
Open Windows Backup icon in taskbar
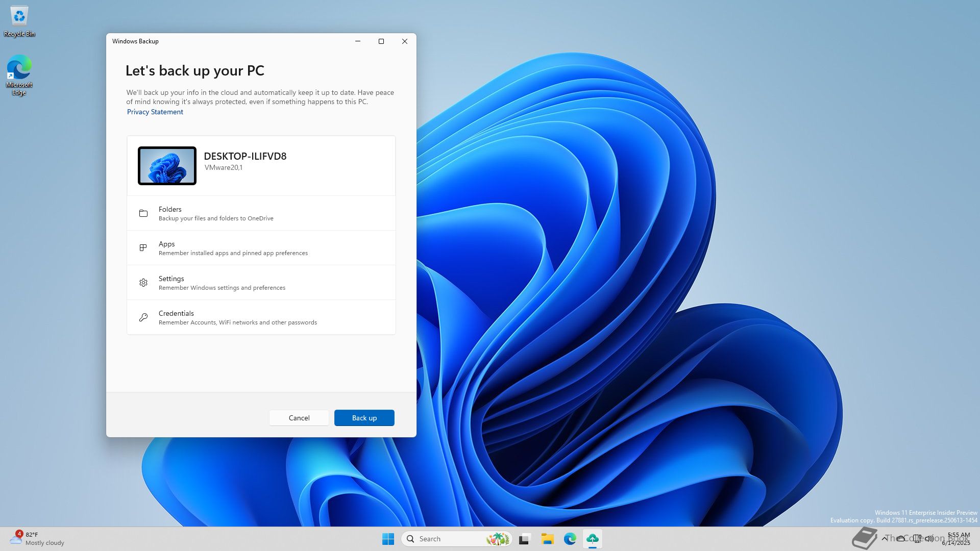coord(593,539)
